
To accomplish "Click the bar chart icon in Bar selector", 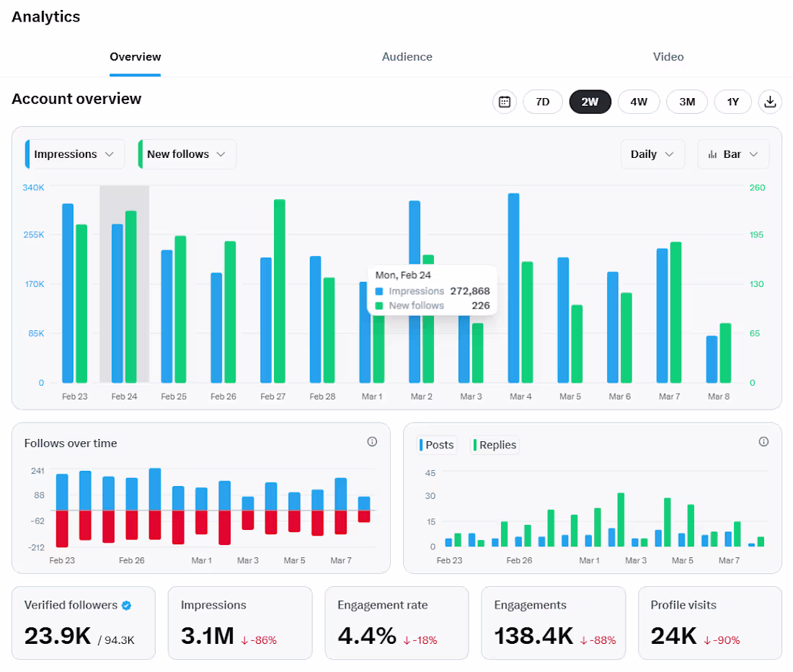I will click(x=712, y=154).
